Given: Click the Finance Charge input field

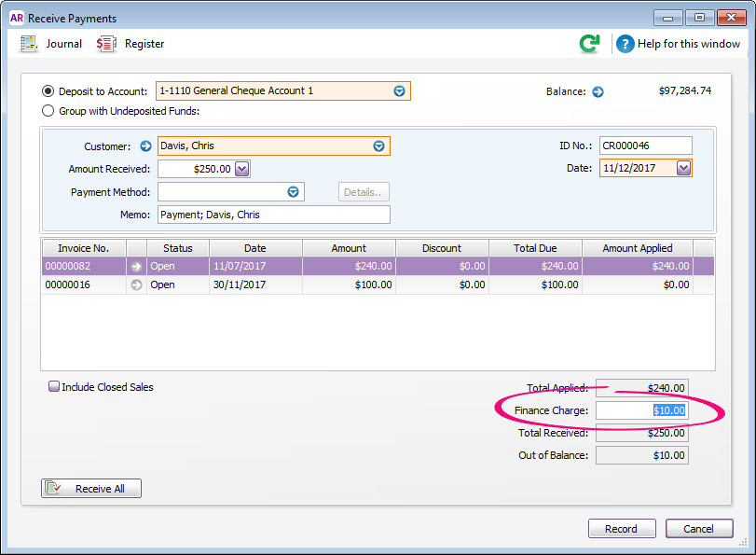Looking at the screenshot, I should (641, 410).
